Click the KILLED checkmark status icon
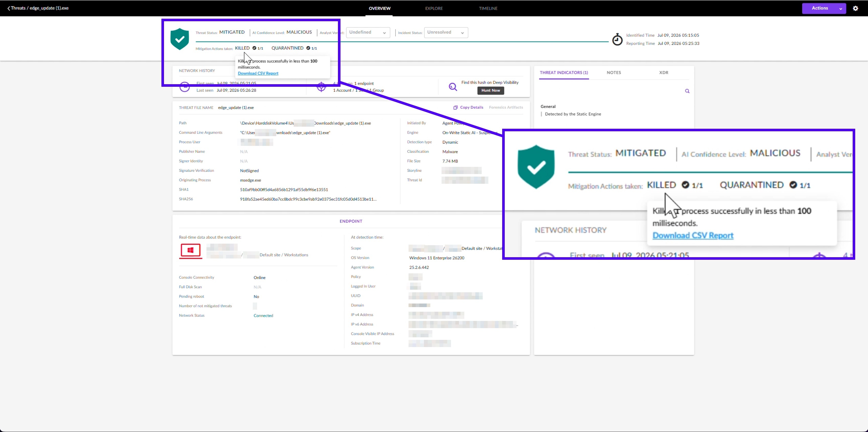The width and height of the screenshot is (868, 432). 254,48
